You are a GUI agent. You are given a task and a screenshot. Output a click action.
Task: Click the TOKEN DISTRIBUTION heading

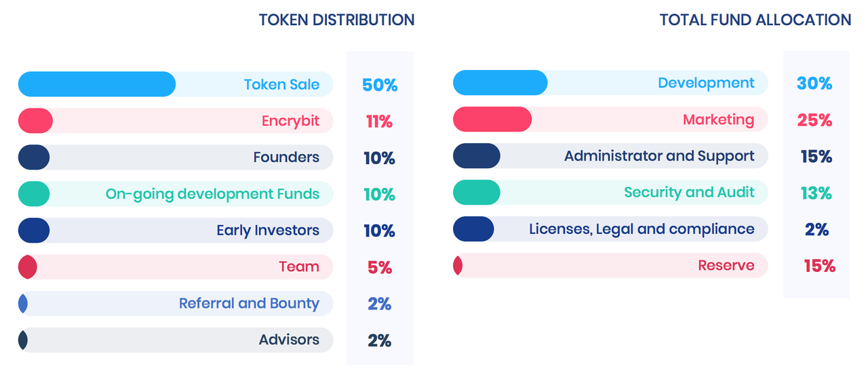[x=336, y=20]
